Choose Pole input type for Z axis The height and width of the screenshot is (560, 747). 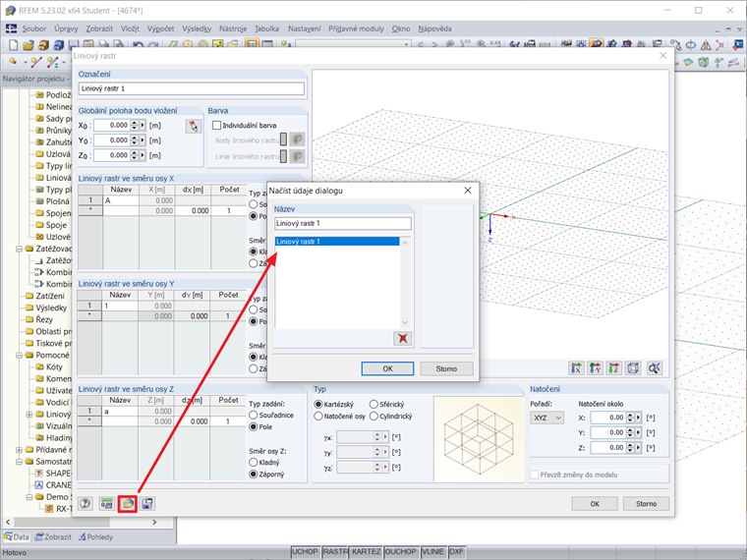point(254,427)
